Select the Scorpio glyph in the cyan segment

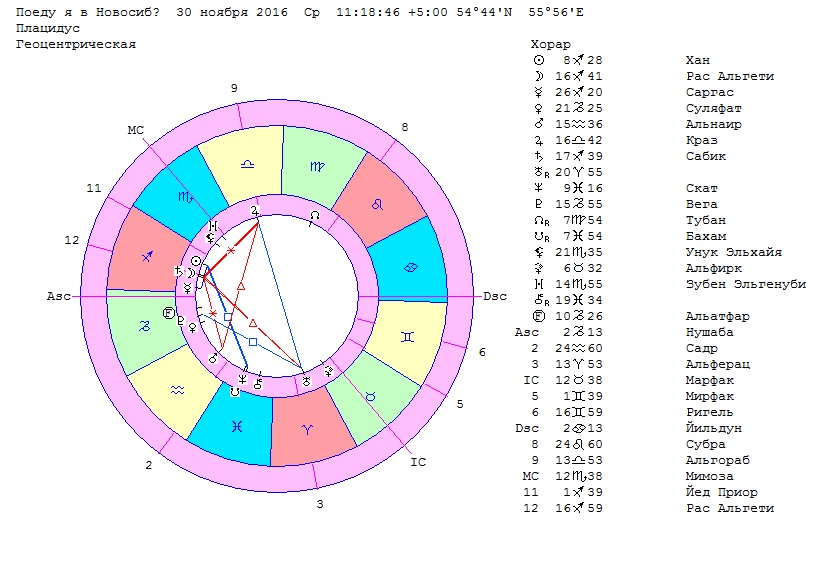(x=185, y=198)
